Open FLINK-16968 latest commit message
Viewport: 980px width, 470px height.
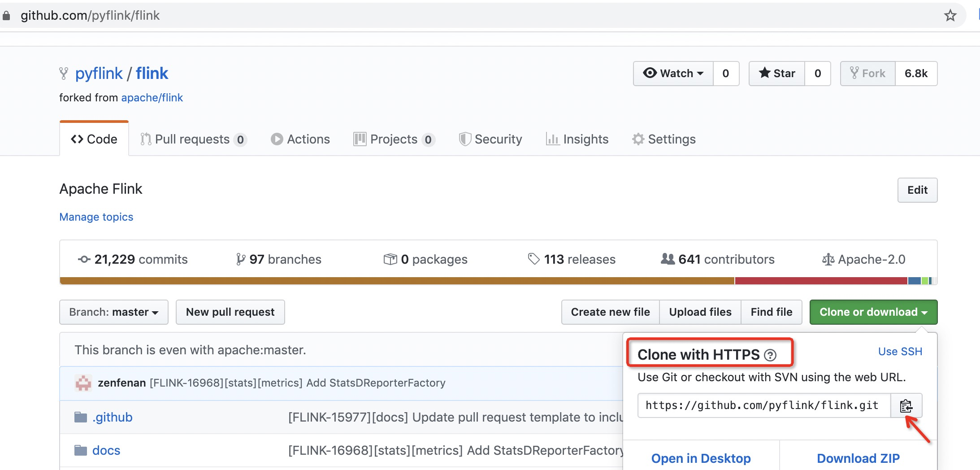click(298, 383)
